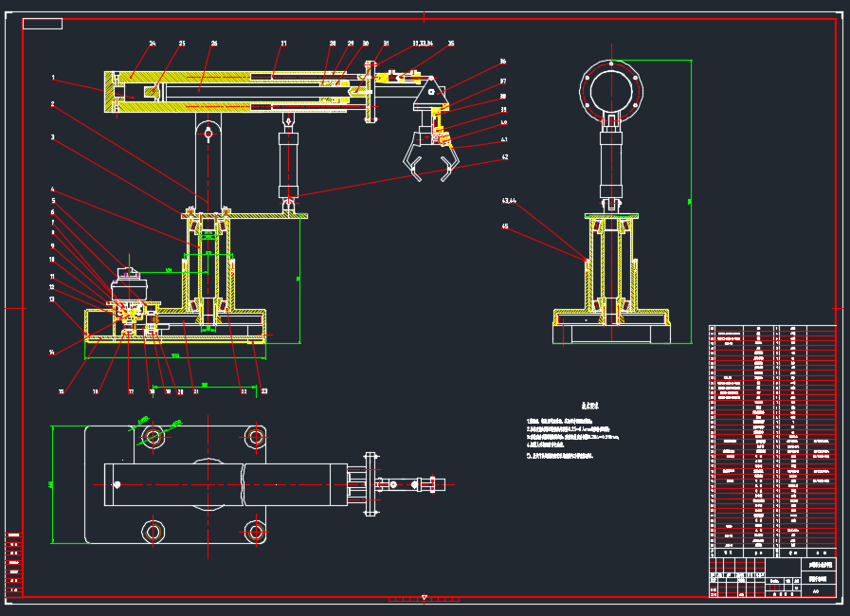Image resolution: width=850 pixels, height=616 pixels.
Task: Click part balloon number 11
Action: [x=52, y=277]
